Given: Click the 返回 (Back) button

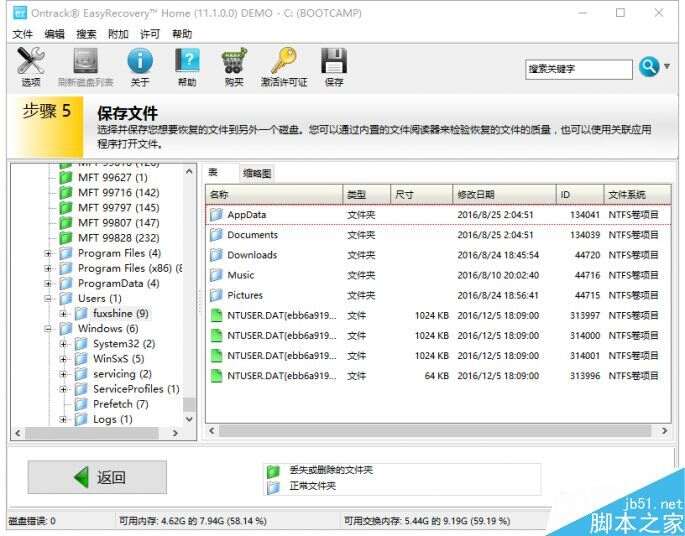Looking at the screenshot, I should 97,477.
